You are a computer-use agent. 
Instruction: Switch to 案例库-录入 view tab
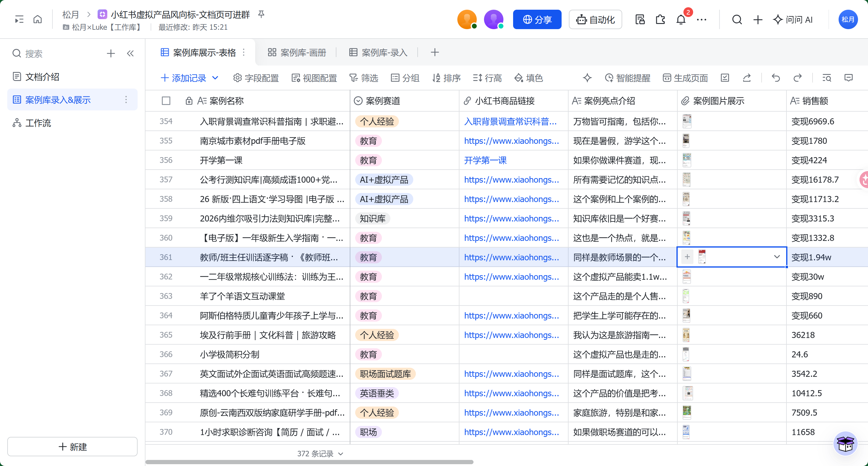click(378, 52)
